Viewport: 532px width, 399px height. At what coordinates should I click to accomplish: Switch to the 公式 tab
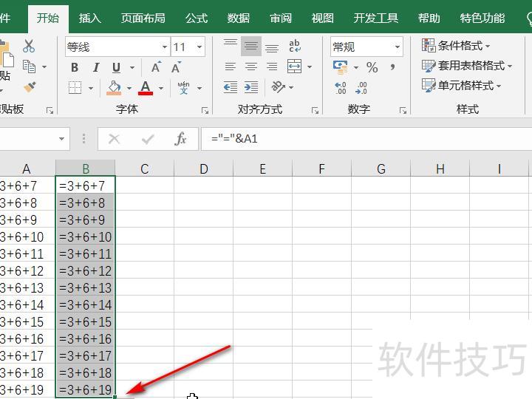pyautogui.click(x=197, y=18)
